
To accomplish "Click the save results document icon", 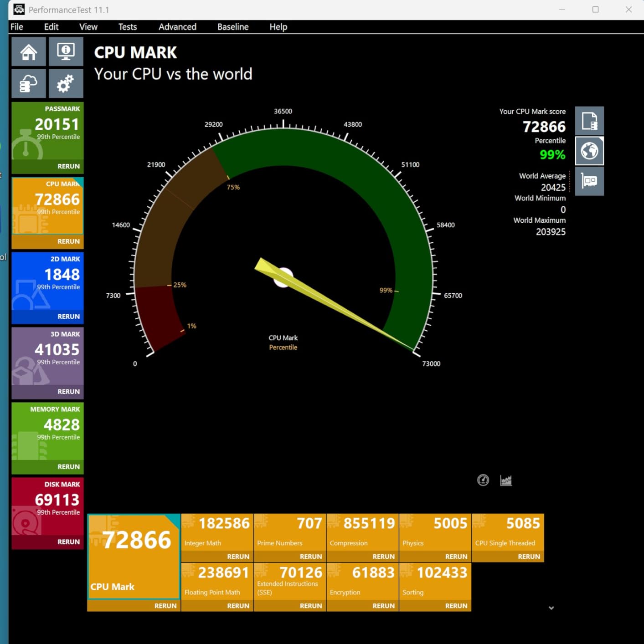I will click(589, 121).
